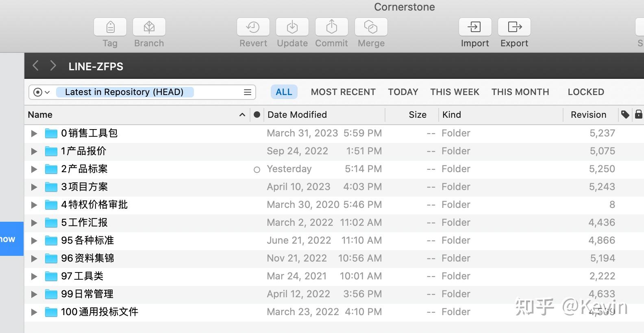Image resolution: width=644 pixels, height=333 pixels.
Task: Click the status circle on 2产品标案 row
Action: coord(257,169)
